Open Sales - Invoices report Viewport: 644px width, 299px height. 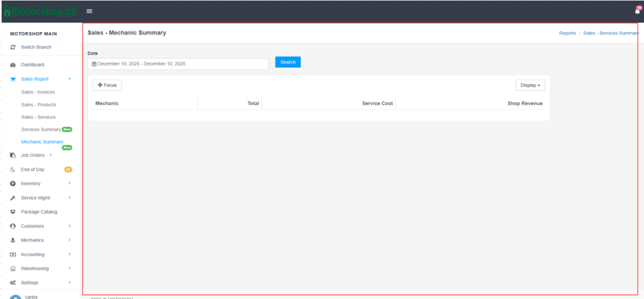38,92
